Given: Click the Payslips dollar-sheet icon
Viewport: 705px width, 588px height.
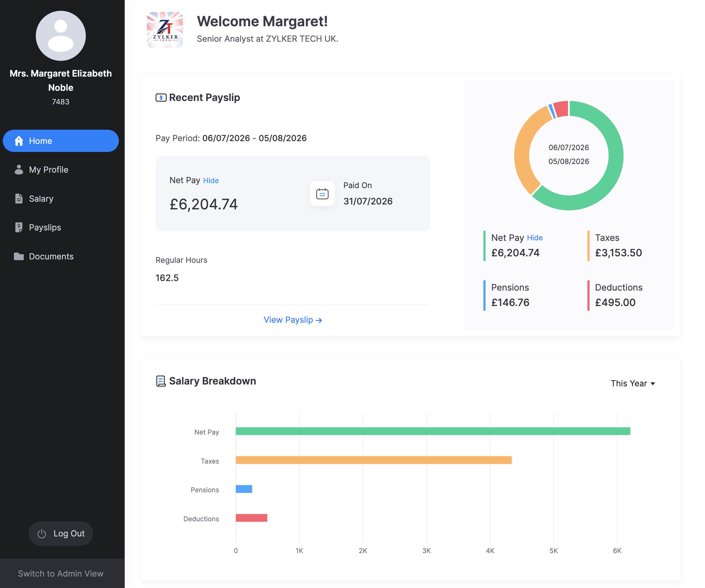Looking at the screenshot, I should tap(19, 227).
